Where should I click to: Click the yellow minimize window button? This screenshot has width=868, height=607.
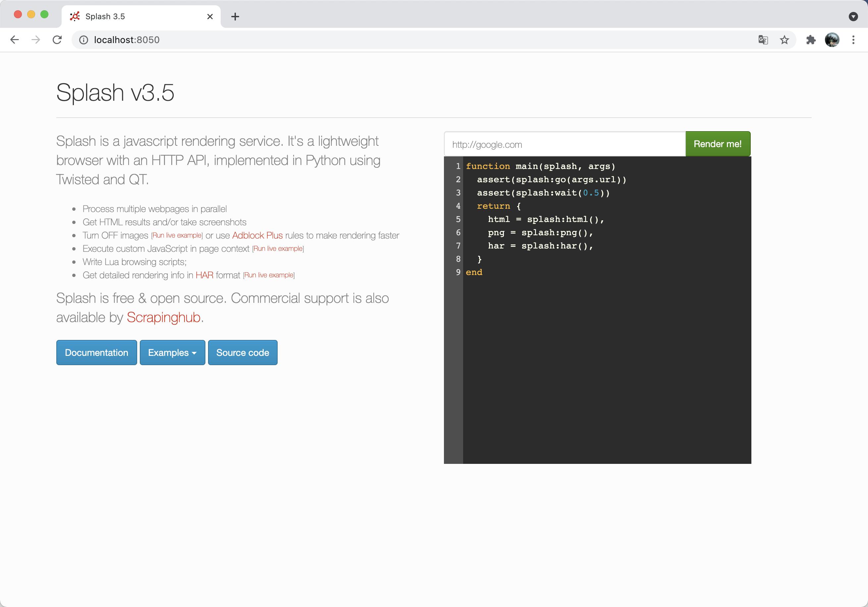tap(31, 14)
